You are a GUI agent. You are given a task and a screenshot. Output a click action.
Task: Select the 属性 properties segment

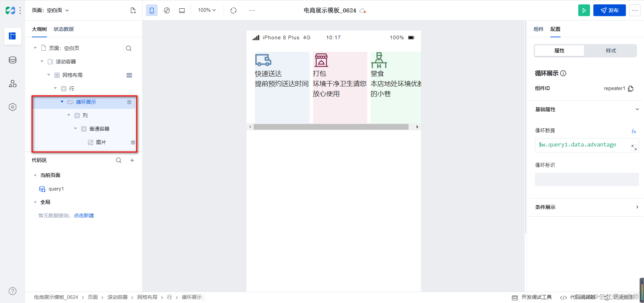(x=559, y=51)
